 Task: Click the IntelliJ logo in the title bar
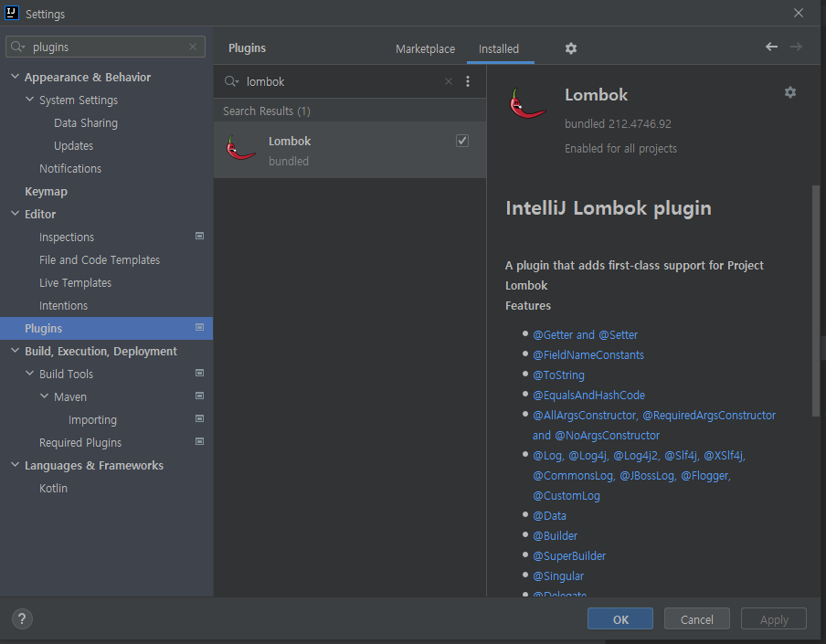[x=12, y=13]
